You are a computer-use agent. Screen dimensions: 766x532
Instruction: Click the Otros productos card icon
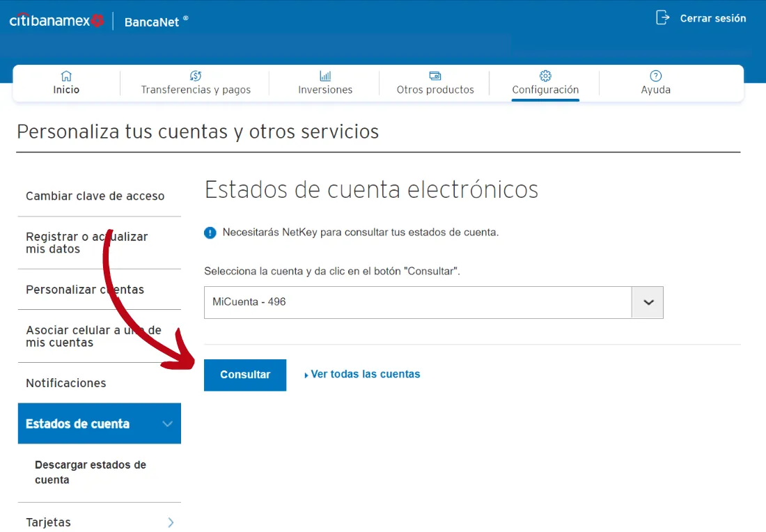pos(435,75)
